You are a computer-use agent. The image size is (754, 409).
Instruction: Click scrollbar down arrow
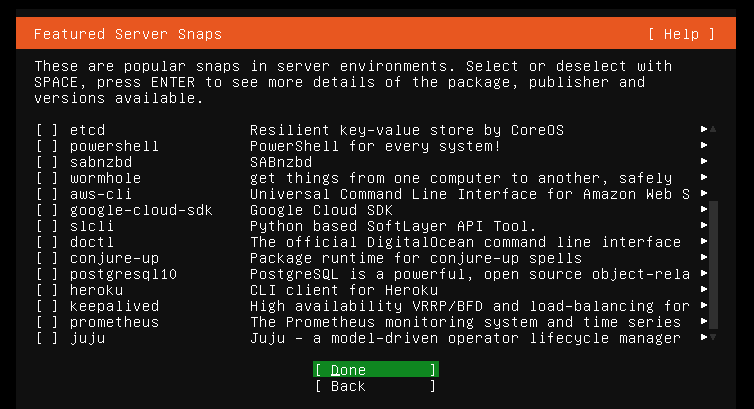click(x=713, y=337)
